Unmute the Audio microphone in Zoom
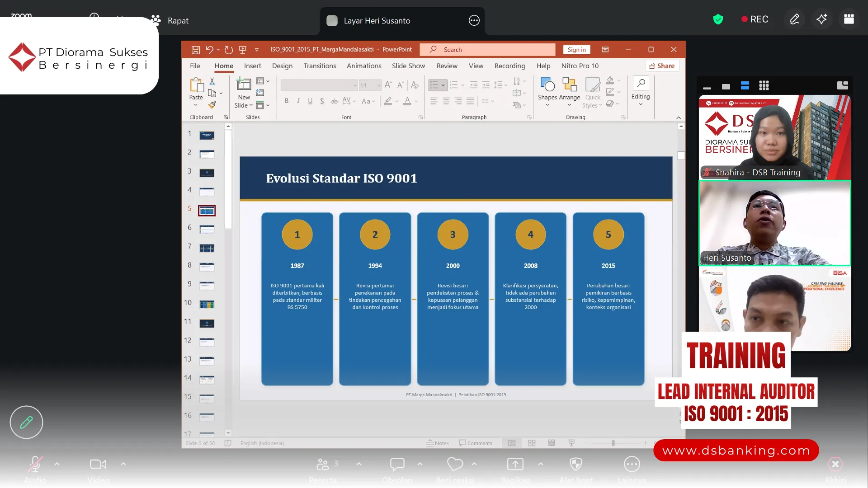868x488 pixels. tap(35, 464)
